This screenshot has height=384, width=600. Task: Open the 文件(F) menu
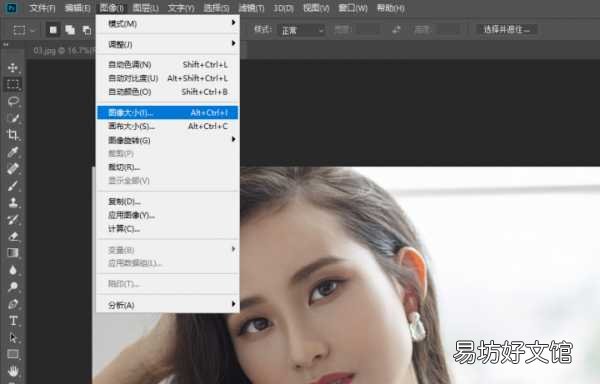[x=42, y=8]
